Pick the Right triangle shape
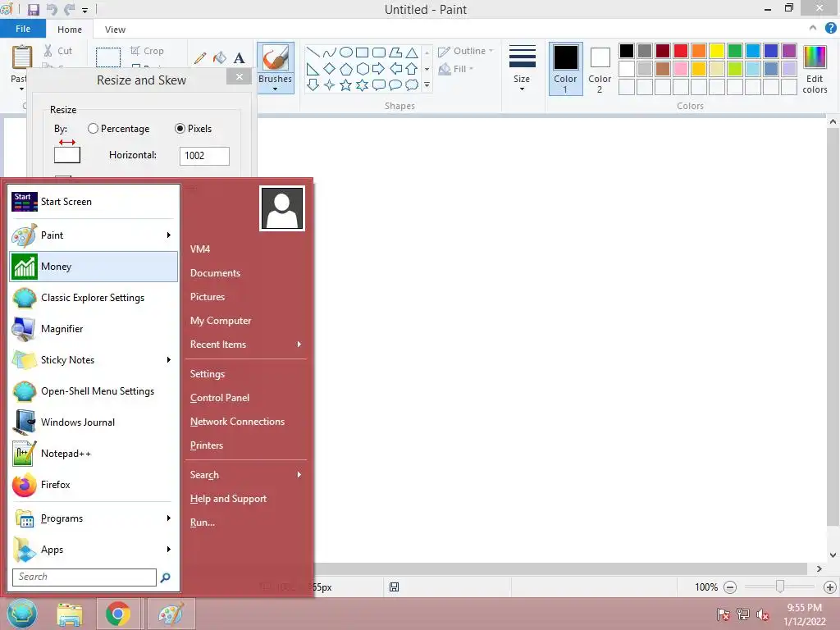The height and width of the screenshot is (630, 840). (313, 69)
